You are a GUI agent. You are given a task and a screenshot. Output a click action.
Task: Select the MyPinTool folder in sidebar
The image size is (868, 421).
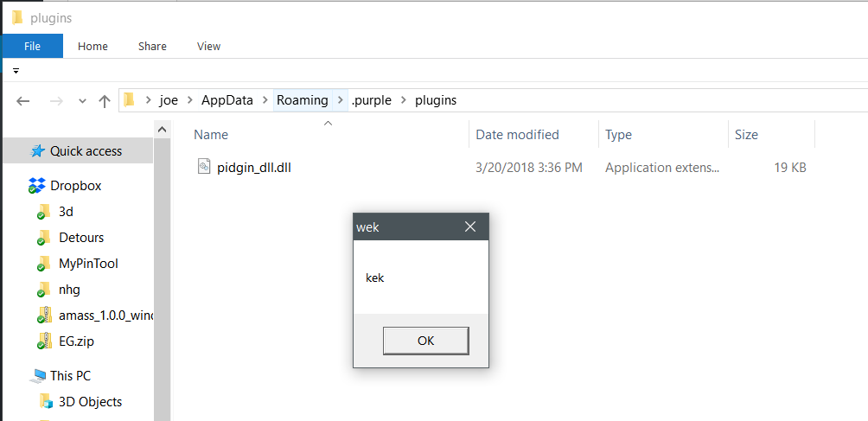tap(88, 263)
